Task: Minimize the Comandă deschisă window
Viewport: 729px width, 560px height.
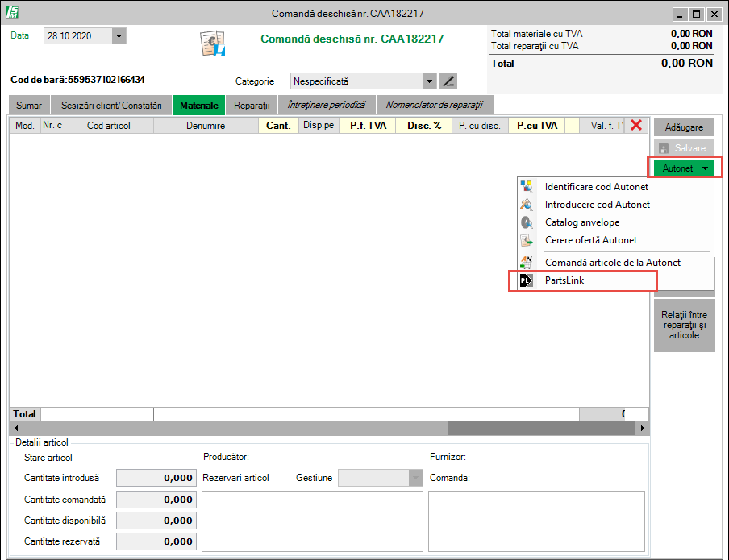Action: pyautogui.click(x=680, y=15)
